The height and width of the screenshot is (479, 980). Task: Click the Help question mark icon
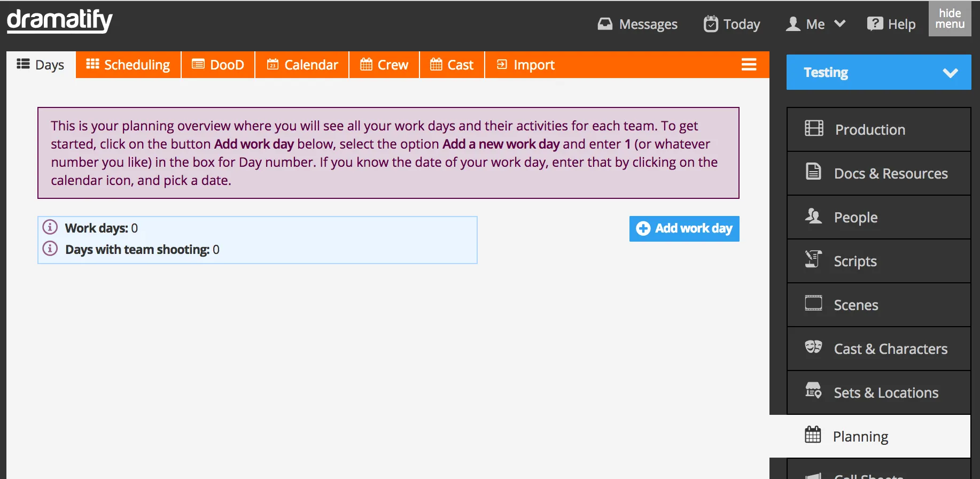875,24
